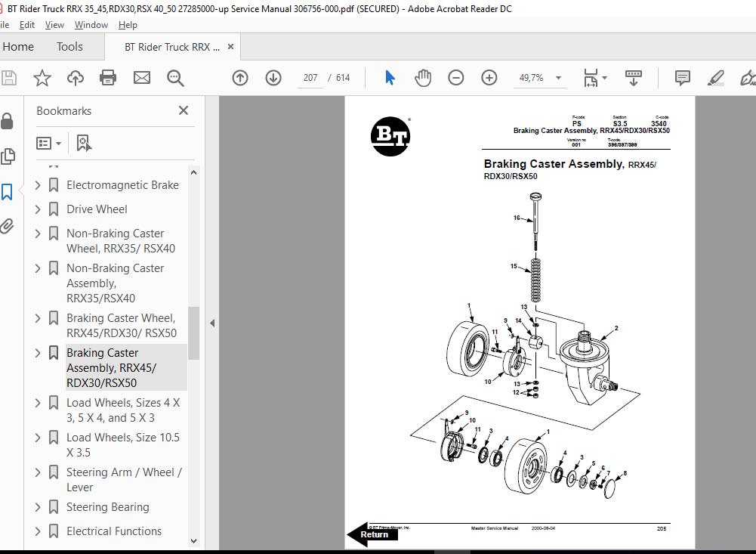Click the bookmarks panel scrollbar thumb

click(x=193, y=333)
